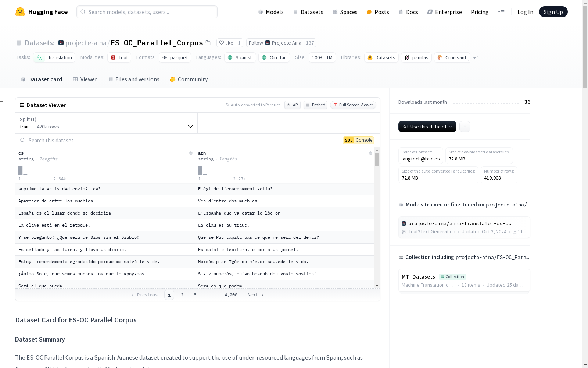Click the 100K - 1M size tag
The height and width of the screenshot is (368, 588).
tap(322, 57)
